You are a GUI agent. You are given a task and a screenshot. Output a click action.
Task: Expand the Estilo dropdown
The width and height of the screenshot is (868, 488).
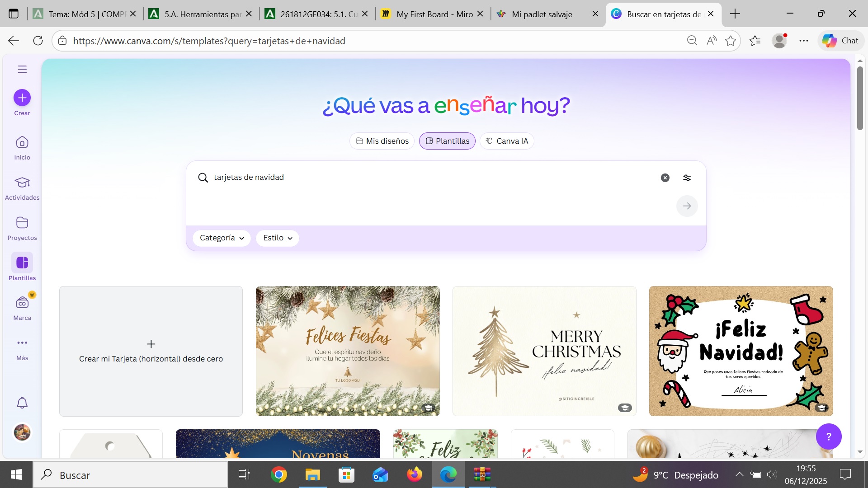(278, 238)
